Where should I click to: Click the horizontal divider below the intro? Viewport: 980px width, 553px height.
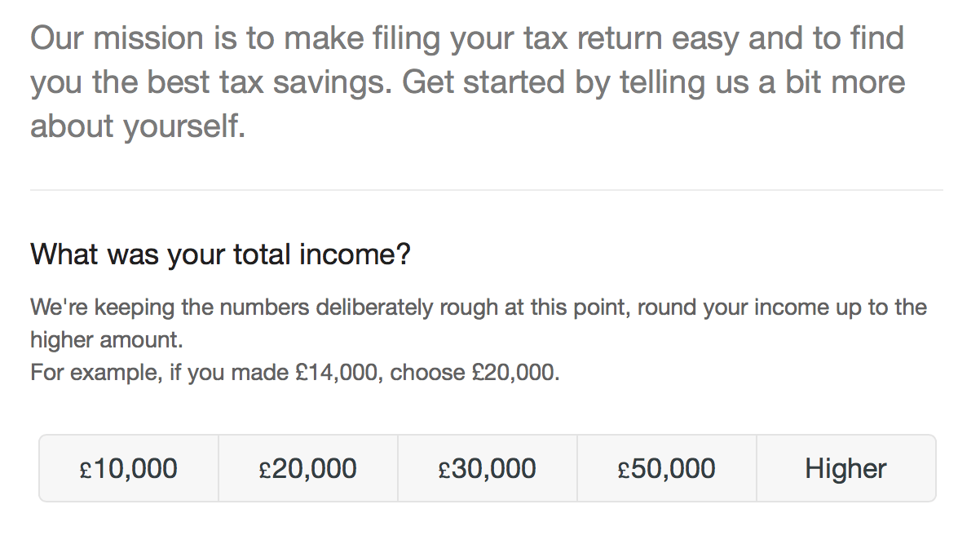pyautogui.click(x=487, y=190)
